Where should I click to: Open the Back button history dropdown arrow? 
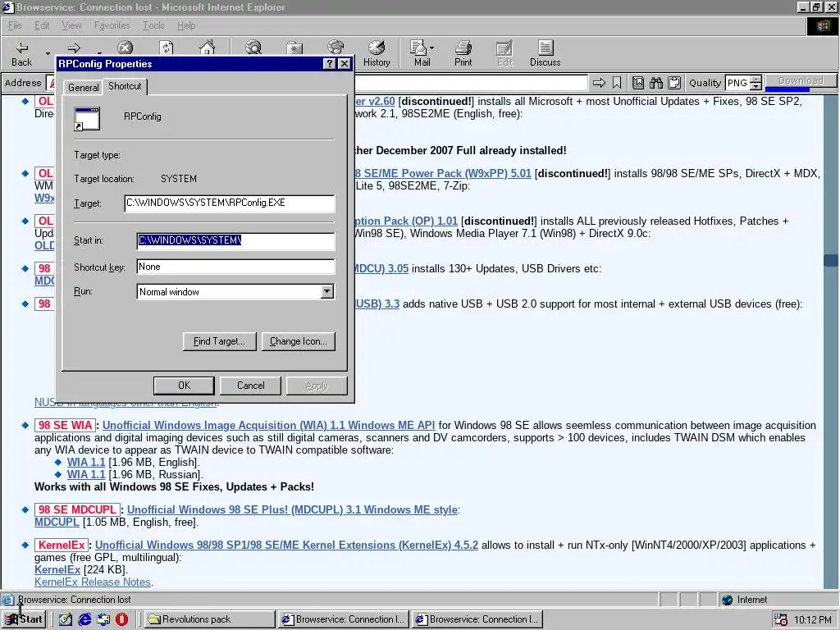[48, 53]
